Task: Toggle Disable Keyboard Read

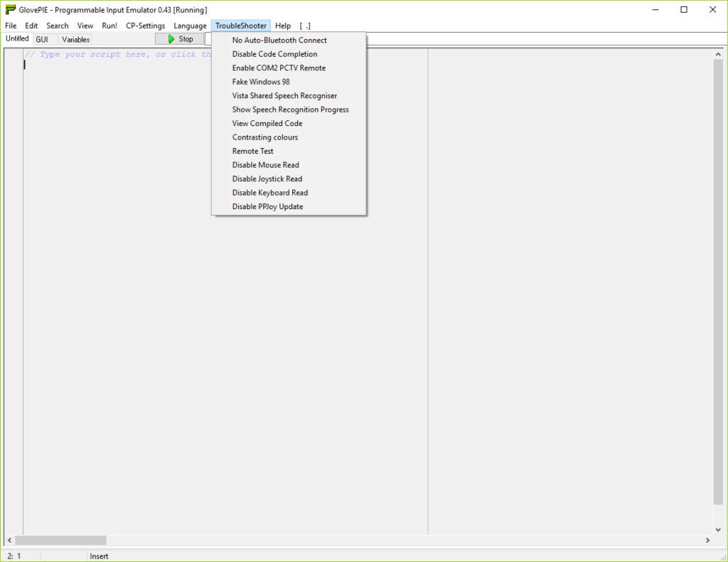Action: pyautogui.click(x=289, y=193)
